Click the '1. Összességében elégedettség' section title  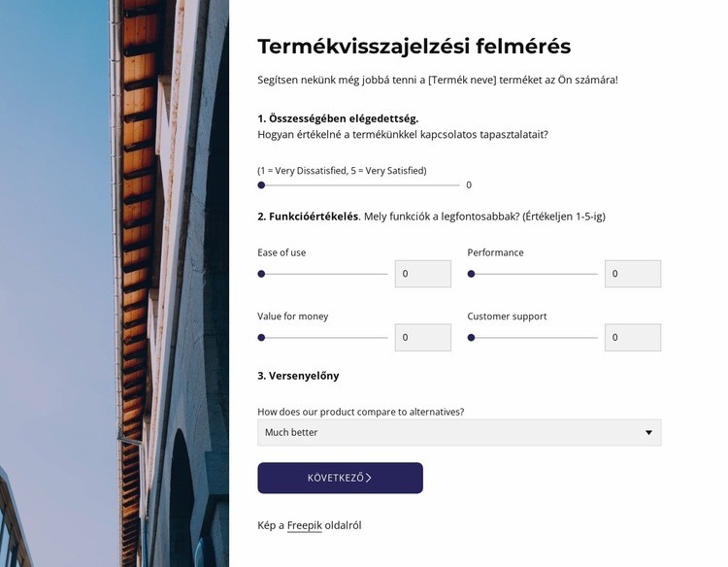338,118
